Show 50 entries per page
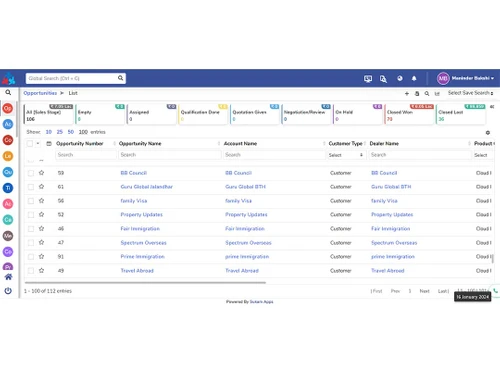500x375 pixels. click(x=71, y=132)
